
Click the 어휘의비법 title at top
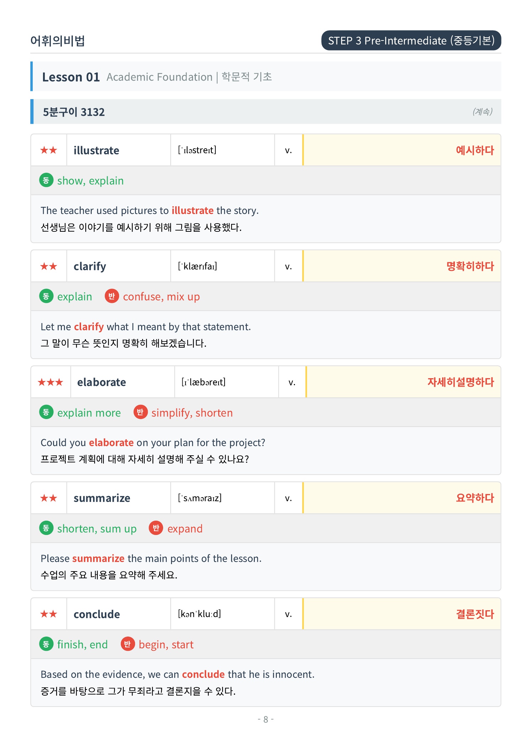[x=58, y=41]
